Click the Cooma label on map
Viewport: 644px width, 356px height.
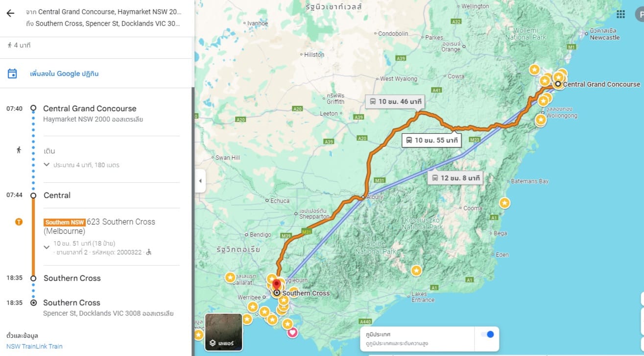tap(473, 208)
